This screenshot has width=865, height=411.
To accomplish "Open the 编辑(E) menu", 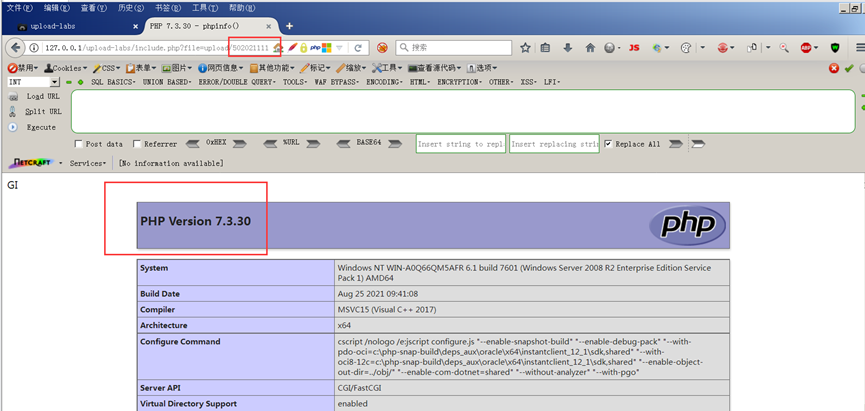I will 57,8.
